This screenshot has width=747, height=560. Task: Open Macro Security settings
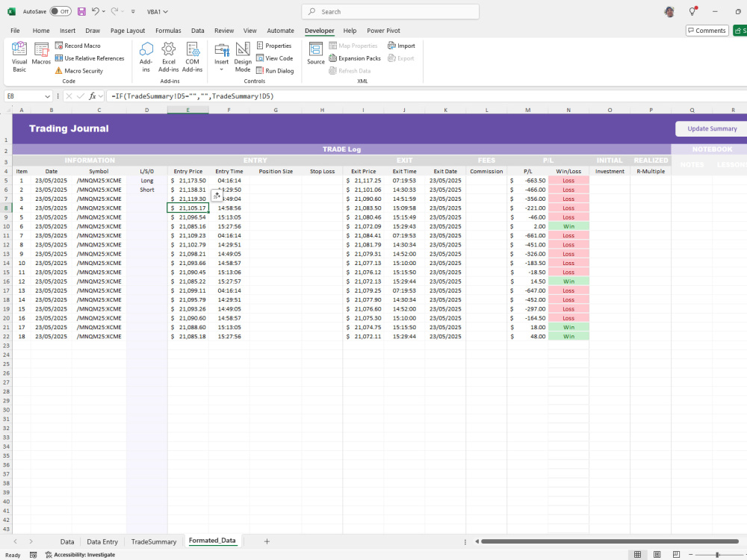79,70
